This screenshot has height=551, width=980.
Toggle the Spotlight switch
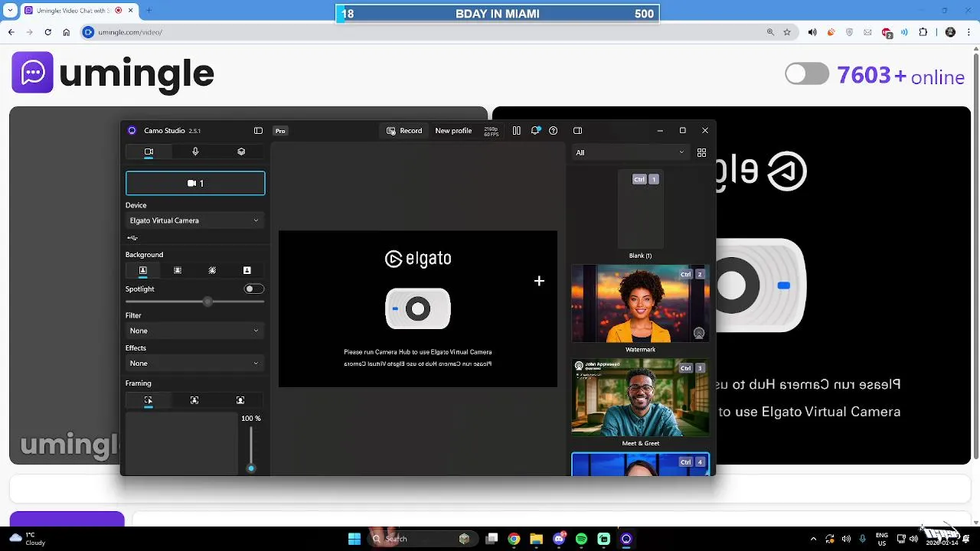(x=254, y=289)
